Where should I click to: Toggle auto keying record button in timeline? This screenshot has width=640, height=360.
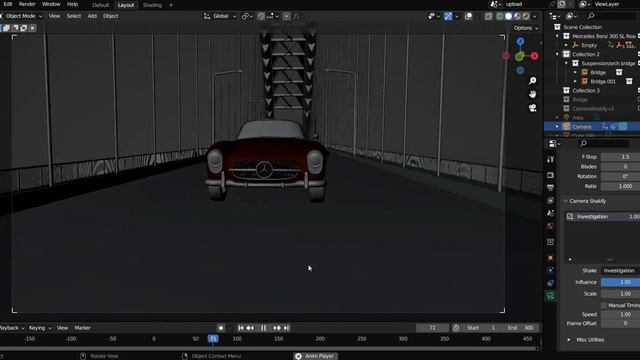point(221,328)
